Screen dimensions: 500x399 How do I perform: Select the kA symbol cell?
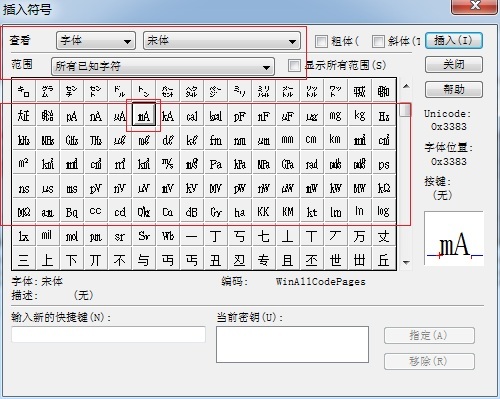[168, 116]
